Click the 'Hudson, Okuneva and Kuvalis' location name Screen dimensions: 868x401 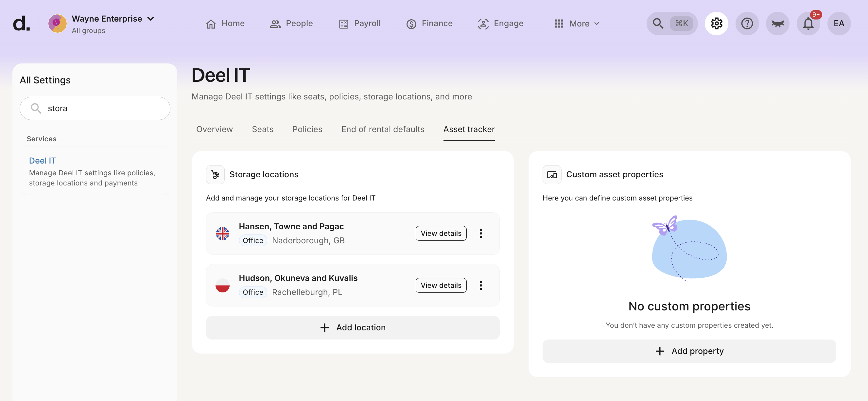click(298, 278)
